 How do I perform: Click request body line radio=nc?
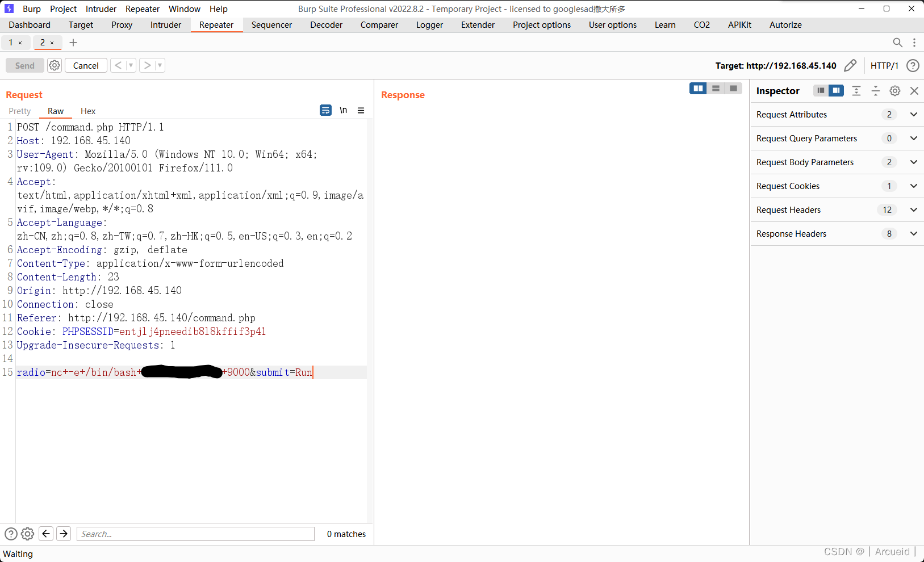191,372
